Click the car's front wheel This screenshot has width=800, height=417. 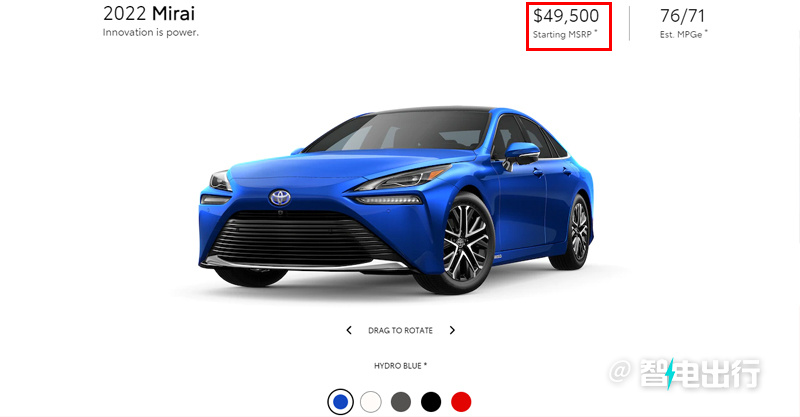[x=464, y=243]
